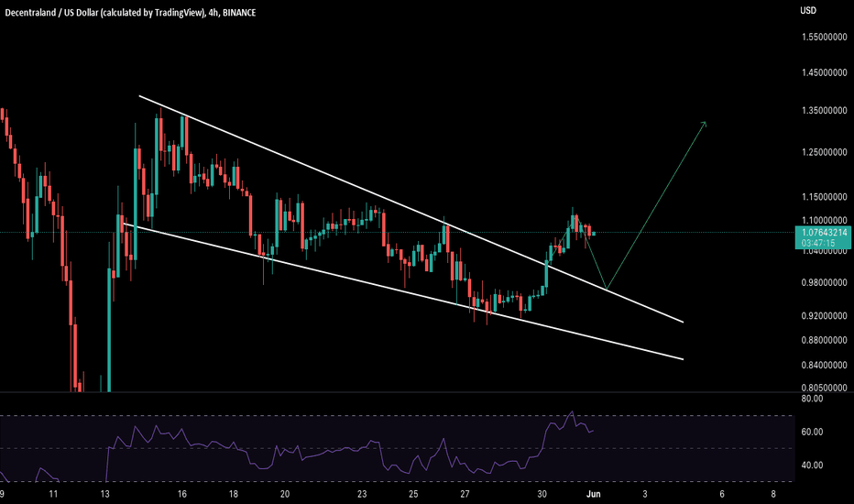Viewport: 854px width, 504px height.
Task: Click date label 30 on time axis
Action: [x=542, y=494]
